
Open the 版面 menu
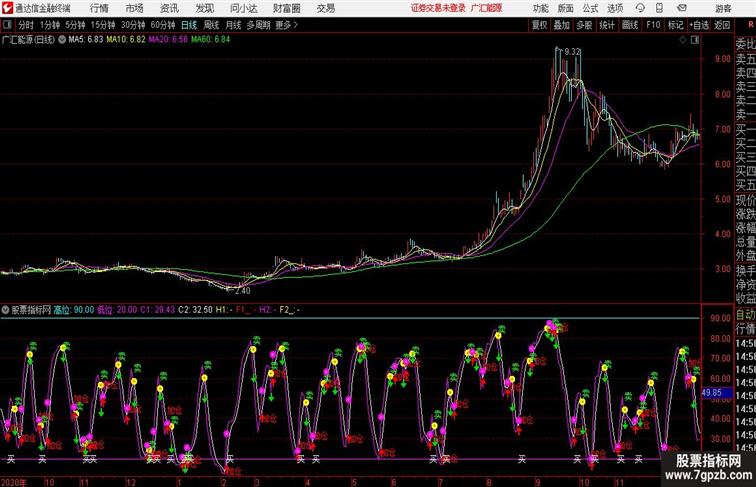click(x=566, y=8)
